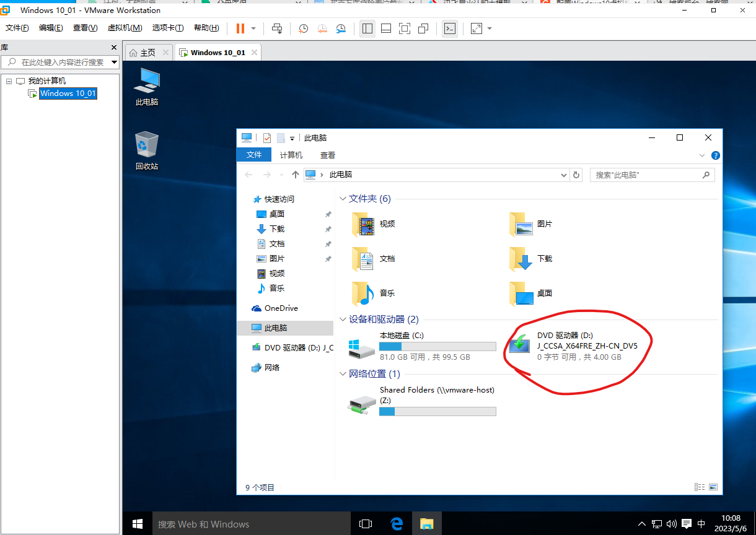This screenshot has width=756, height=535.
Task: Click the Explorer help question mark icon
Action: 715,155
